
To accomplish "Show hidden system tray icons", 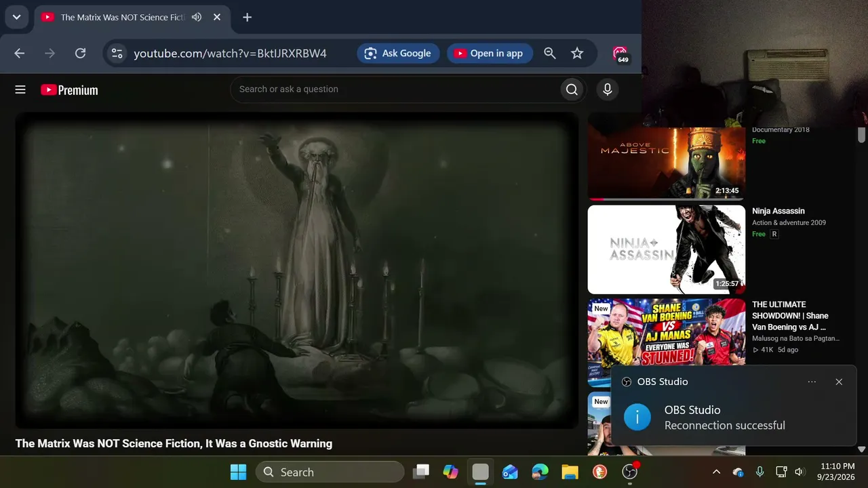I will (x=716, y=472).
